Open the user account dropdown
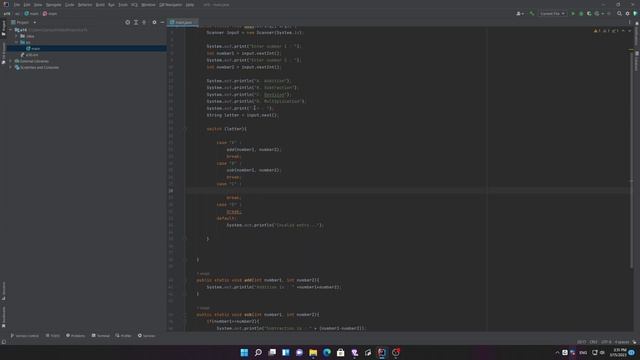640x360 pixels. click(520, 14)
